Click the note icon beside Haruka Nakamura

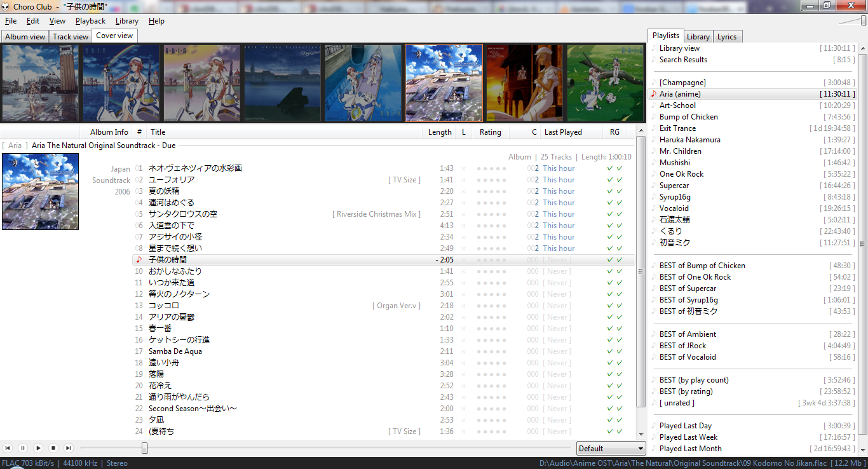click(x=654, y=140)
